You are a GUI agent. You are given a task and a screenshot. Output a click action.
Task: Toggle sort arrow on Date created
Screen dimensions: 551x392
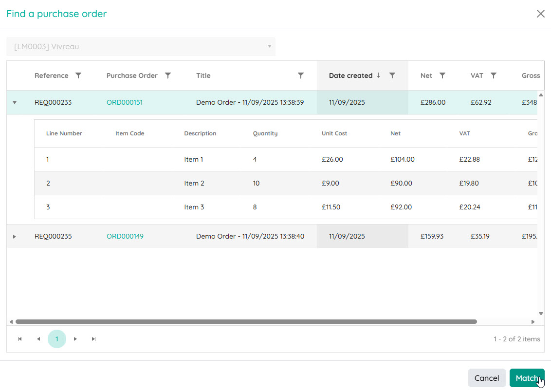(x=379, y=75)
